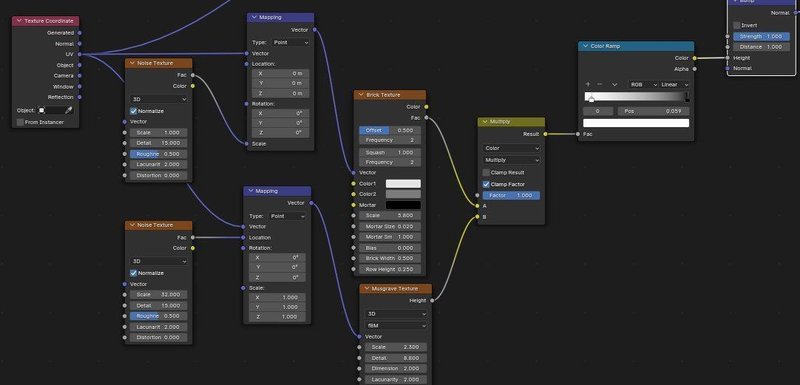The height and width of the screenshot is (385, 800).
Task: Click the Color1 swatch in Brick Texture
Action: tap(403, 184)
